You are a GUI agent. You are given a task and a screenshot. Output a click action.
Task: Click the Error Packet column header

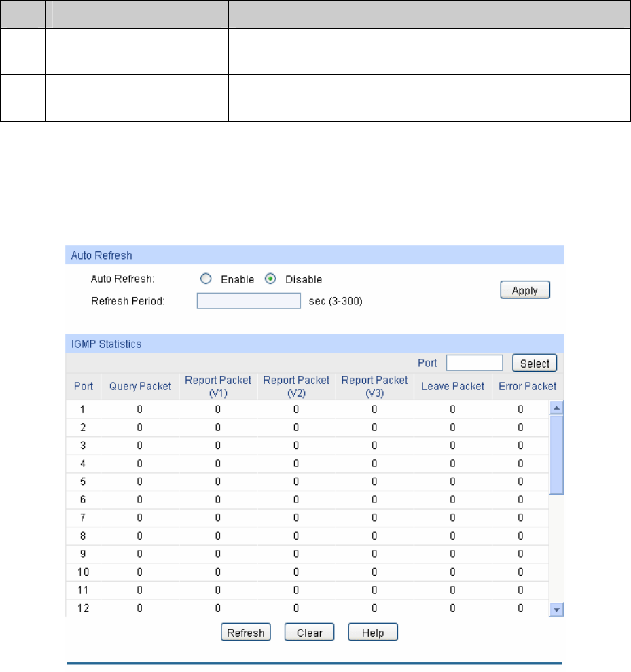tap(527, 386)
